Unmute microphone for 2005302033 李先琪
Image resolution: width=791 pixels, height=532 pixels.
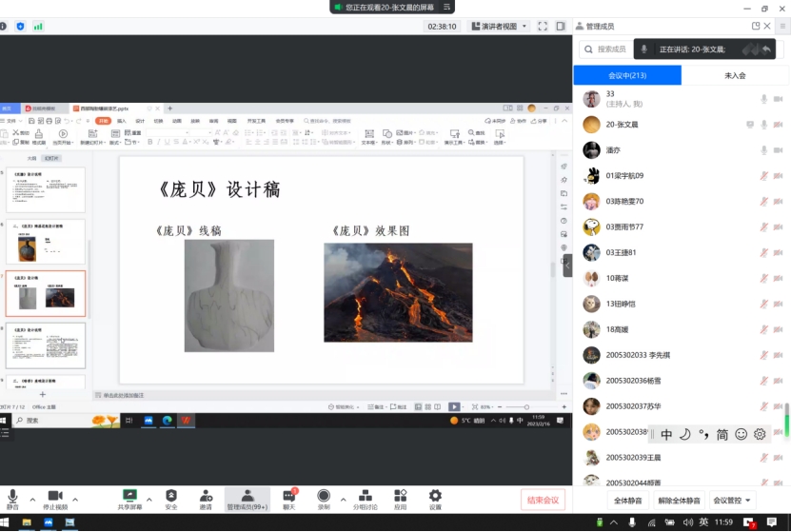coord(764,355)
